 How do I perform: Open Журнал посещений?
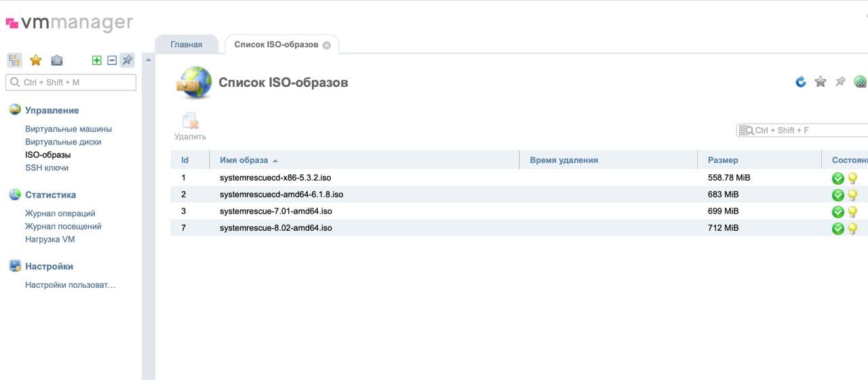pyautogui.click(x=63, y=226)
